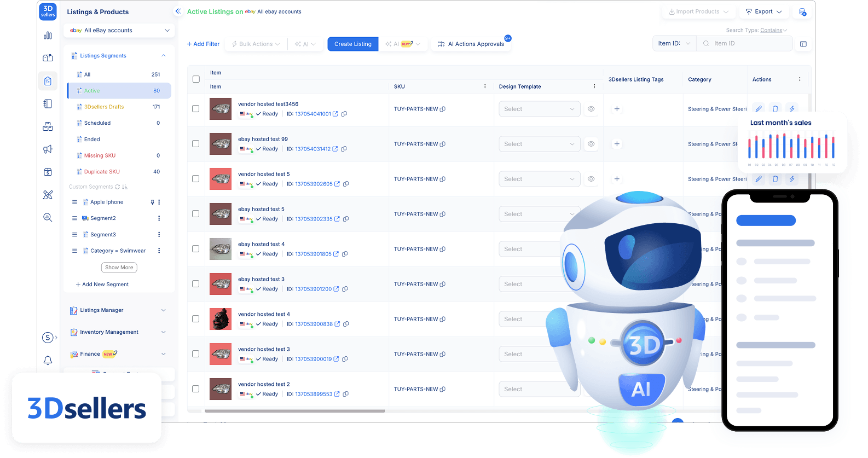The height and width of the screenshot is (458, 868).
Task: Open the database settings icon at top right
Action: coord(802,11)
